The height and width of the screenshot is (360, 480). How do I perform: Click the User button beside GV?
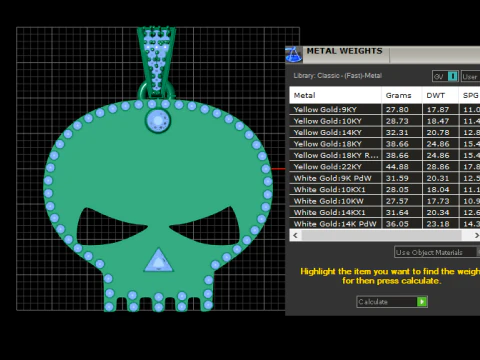click(470, 76)
